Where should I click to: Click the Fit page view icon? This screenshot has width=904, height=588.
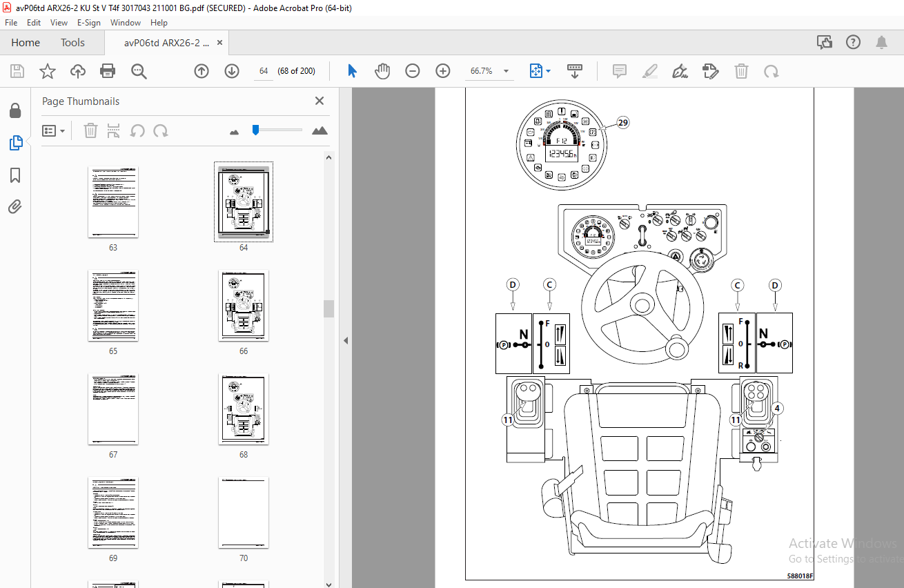[536, 71]
